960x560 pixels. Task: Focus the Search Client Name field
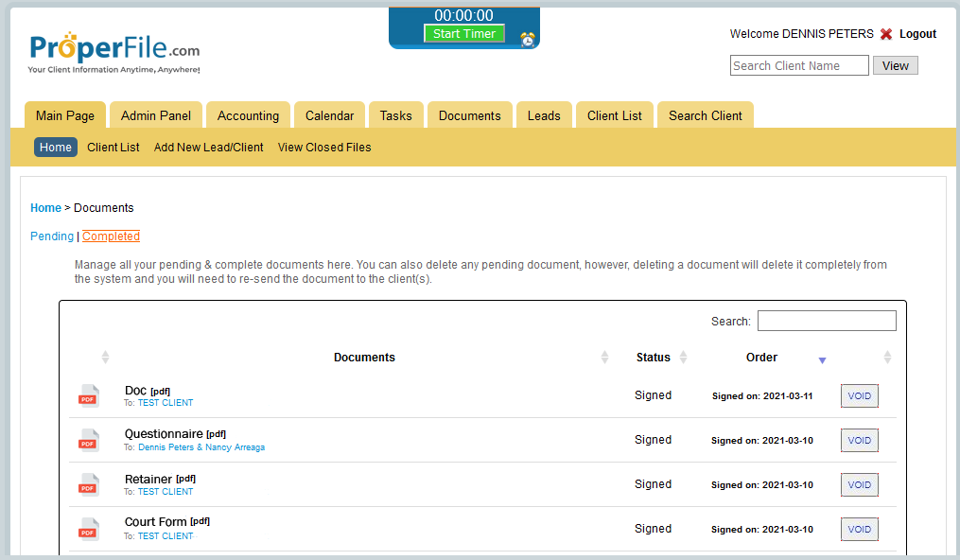799,66
